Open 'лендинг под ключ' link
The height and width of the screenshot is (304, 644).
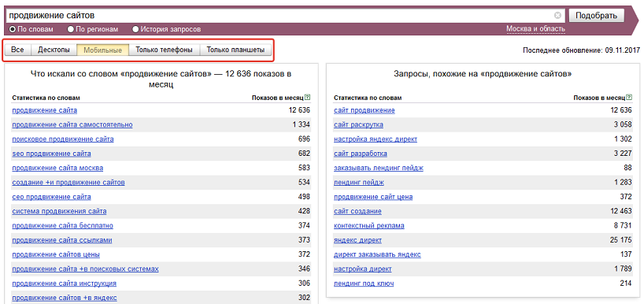click(x=364, y=284)
